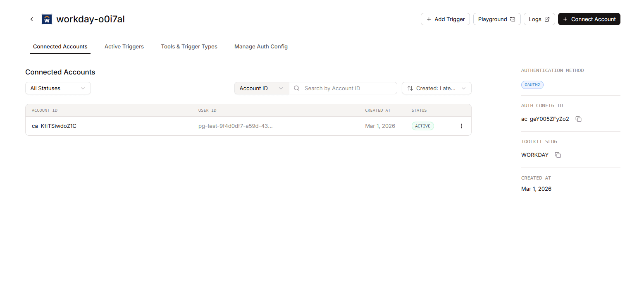The width and height of the screenshot is (644, 283).
Task: Click the ACCOUNT ID column header
Action: [x=45, y=110]
